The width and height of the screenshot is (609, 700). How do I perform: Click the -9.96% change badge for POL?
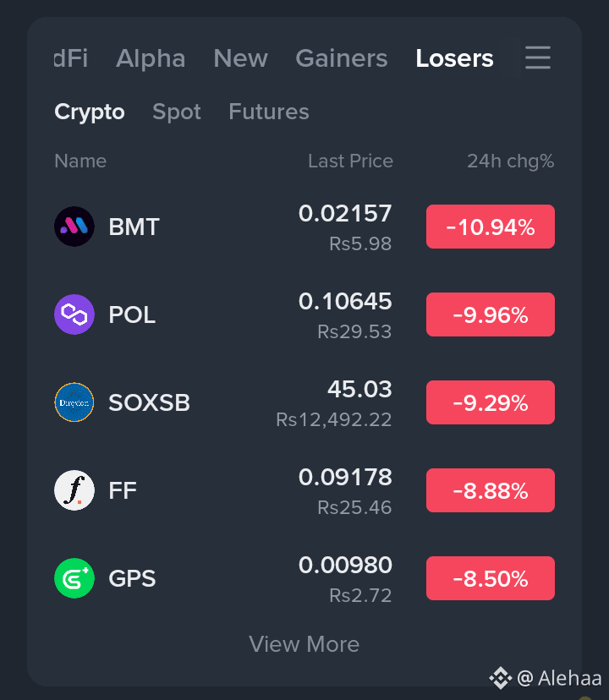490,314
